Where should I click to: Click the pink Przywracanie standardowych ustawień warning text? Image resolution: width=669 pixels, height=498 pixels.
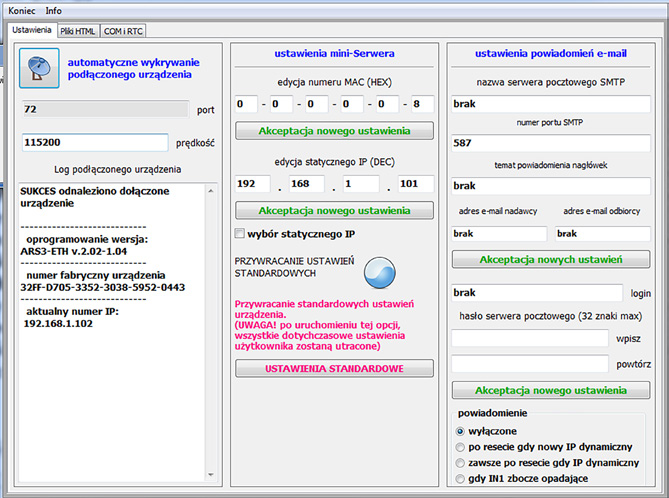324,325
